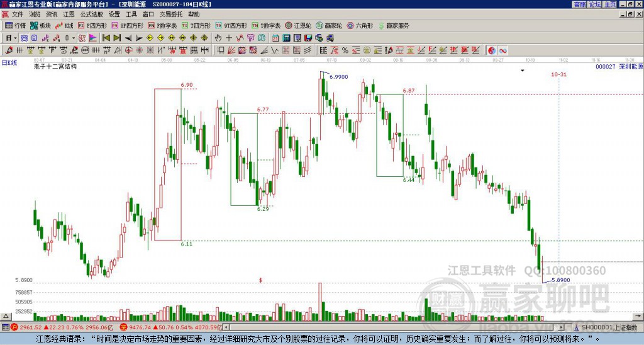644x345 pixels.
Task: Jump to last bar with green skip-forward icon
Action: pyautogui.click(x=117, y=38)
